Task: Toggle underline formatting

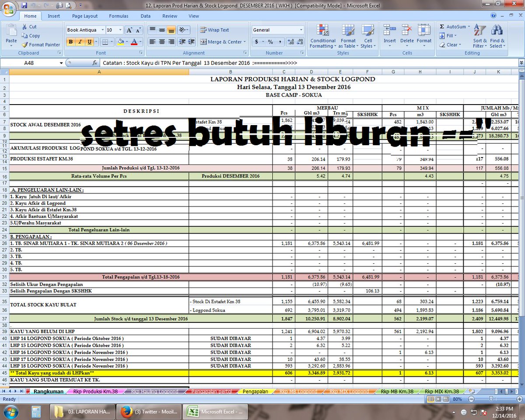Action: pos(90,42)
